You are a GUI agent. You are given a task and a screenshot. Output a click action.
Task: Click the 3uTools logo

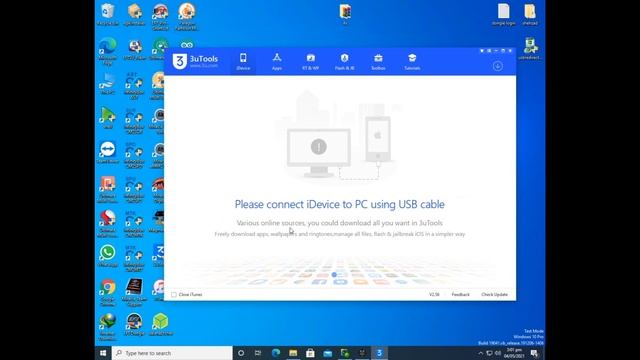[x=195, y=61]
